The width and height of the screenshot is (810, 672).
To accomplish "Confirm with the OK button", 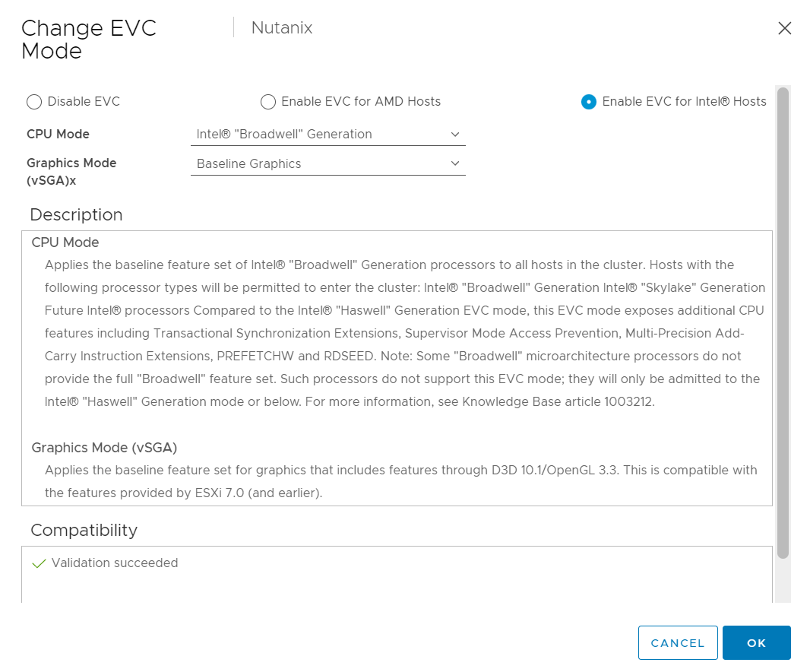I will point(756,643).
